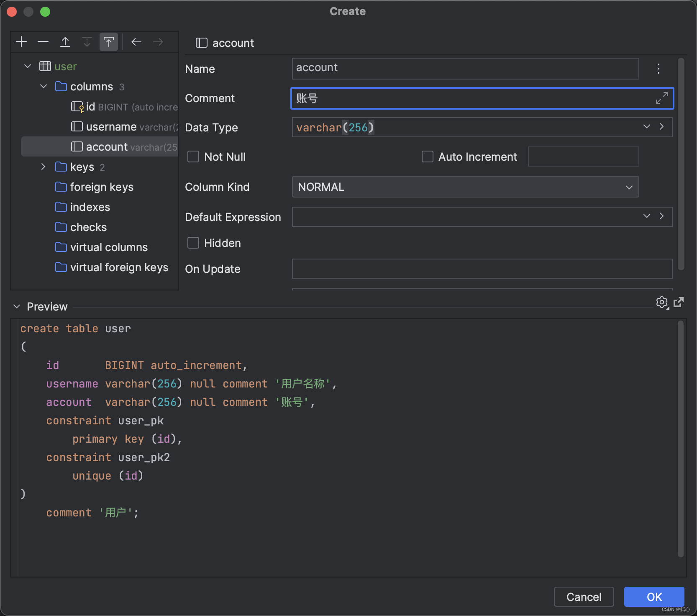Click into the Name input field
This screenshot has width=697, height=616.
[465, 69]
